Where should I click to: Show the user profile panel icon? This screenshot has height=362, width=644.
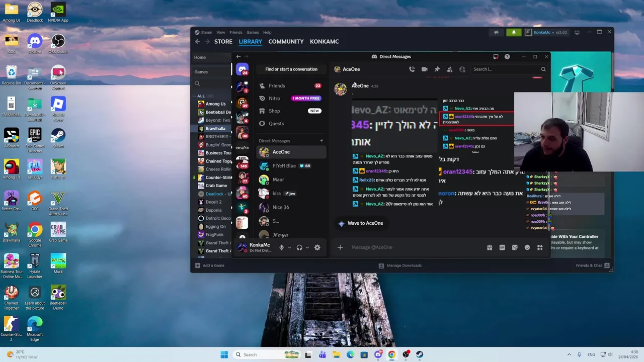tap(462, 69)
